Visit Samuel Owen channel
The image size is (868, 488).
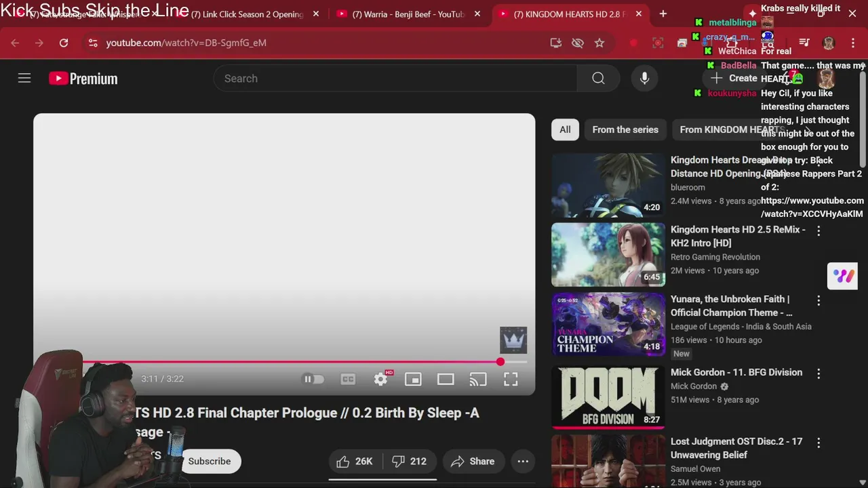[696, 469]
